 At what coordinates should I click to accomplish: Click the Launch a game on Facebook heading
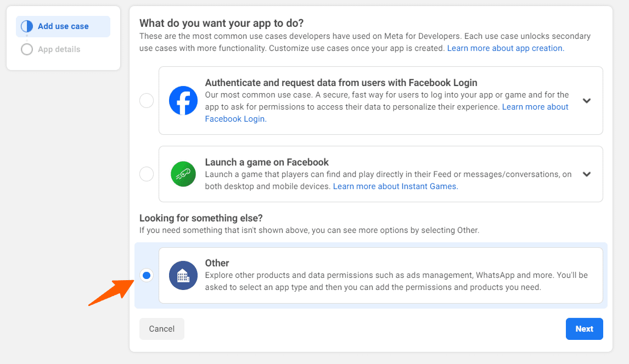267,162
